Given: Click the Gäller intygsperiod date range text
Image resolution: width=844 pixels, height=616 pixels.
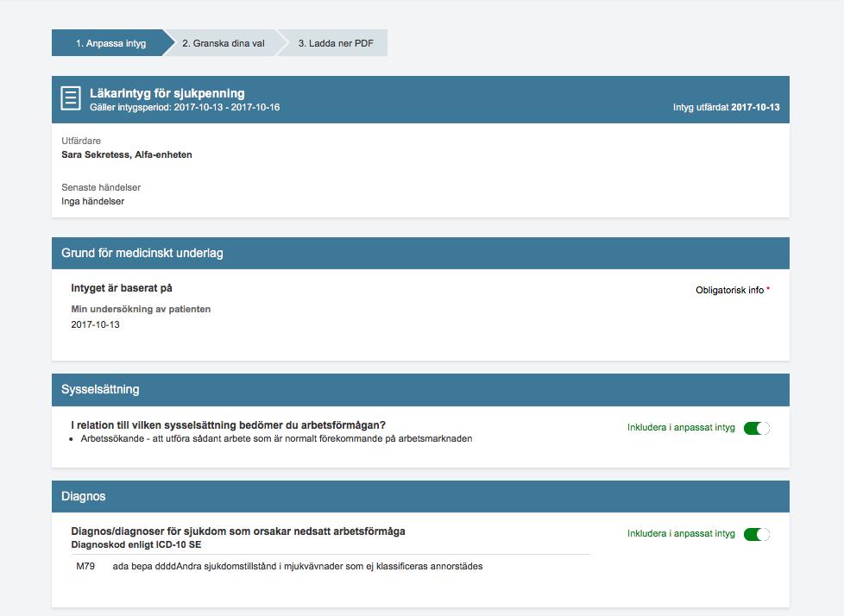Looking at the screenshot, I should (185, 107).
